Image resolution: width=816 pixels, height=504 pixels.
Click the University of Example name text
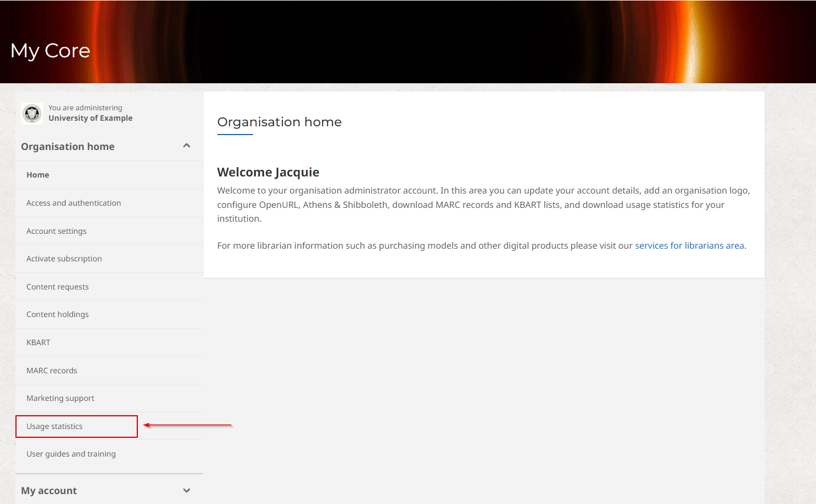[x=90, y=118]
